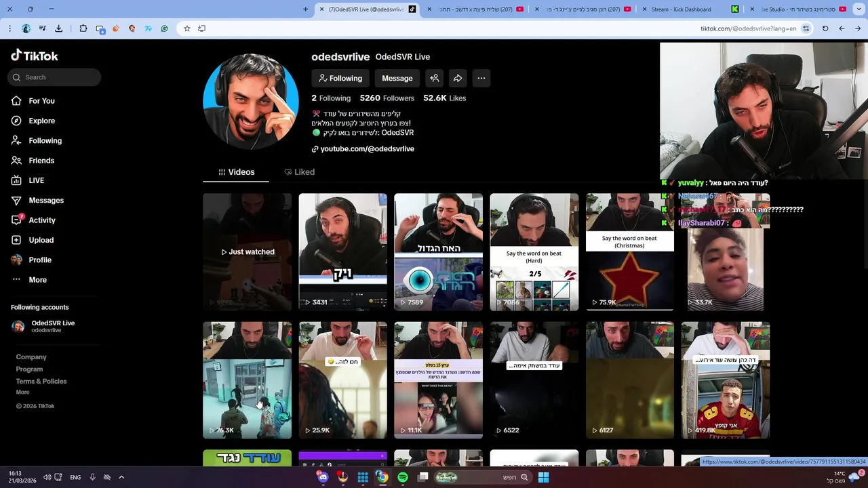Open the browser downloads icon
This screenshot has width=868, height=488.
[58, 28]
